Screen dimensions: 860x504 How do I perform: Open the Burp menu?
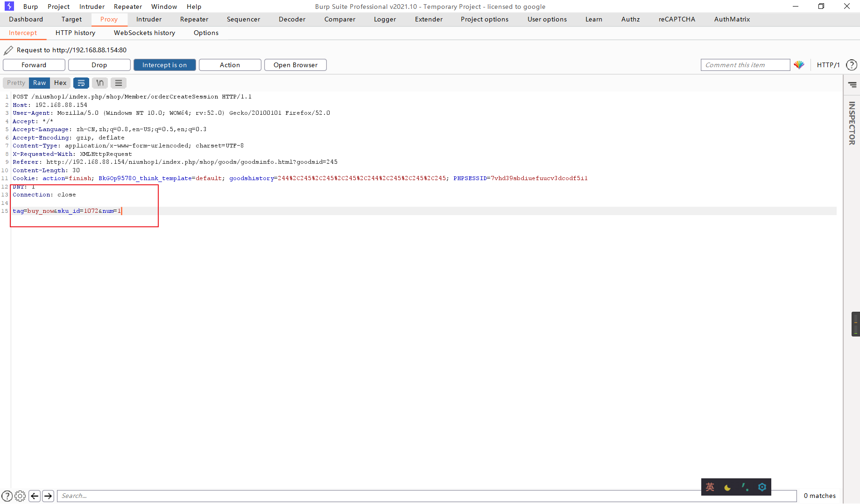[x=31, y=7]
